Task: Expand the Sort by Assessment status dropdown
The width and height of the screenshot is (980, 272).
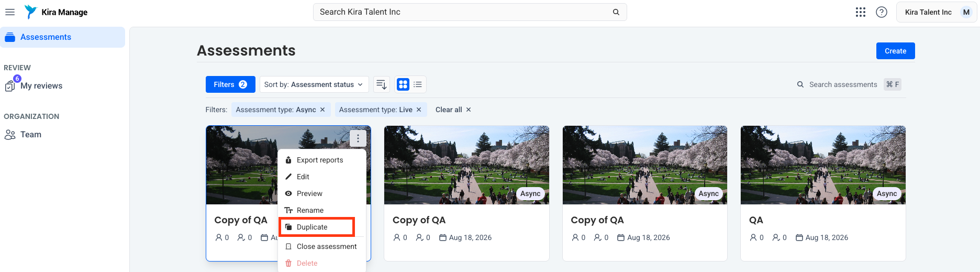Action: [x=314, y=84]
